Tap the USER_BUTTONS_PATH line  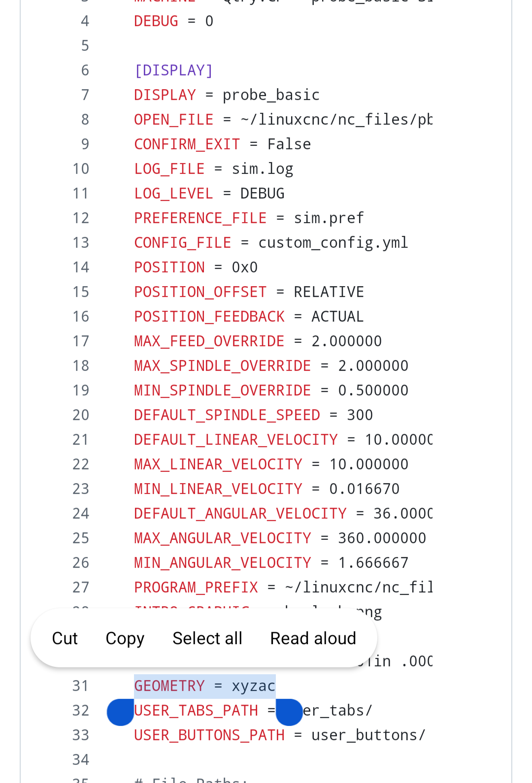click(279, 735)
